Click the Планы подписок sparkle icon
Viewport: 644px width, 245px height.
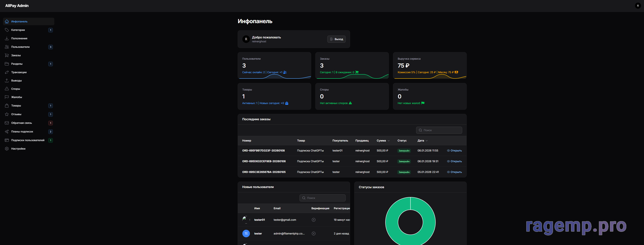point(7,132)
